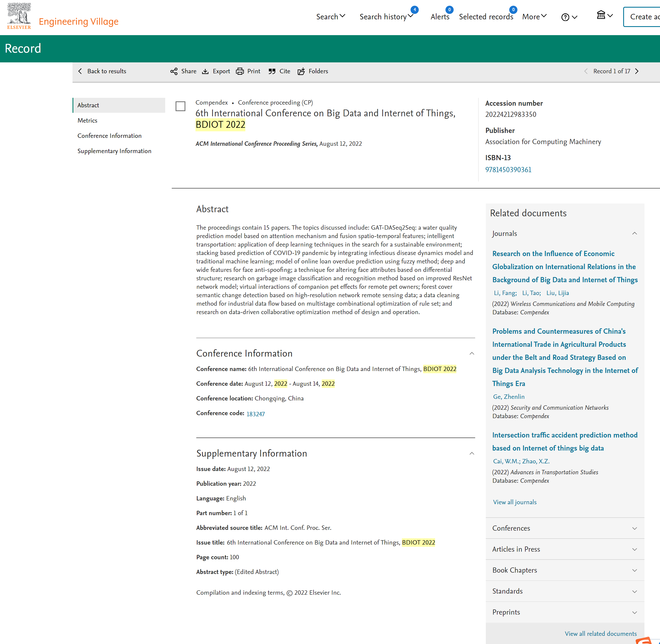The image size is (660, 644).
Task: Open Research on the Influence of Economic Globalization article
Action: point(565,267)
